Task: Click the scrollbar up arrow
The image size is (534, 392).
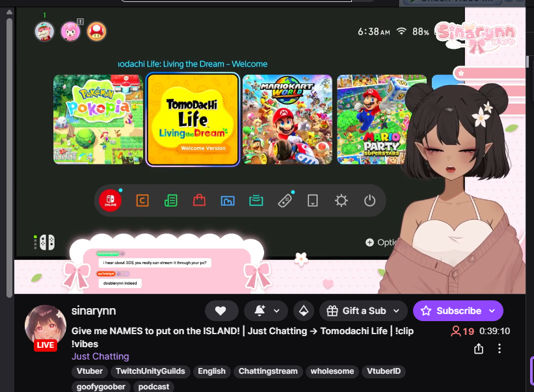Action: click(x=9, y=12)
